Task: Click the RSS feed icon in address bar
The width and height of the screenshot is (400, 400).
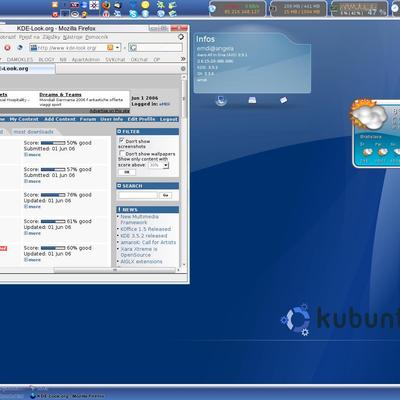Action: pos(110,48)
